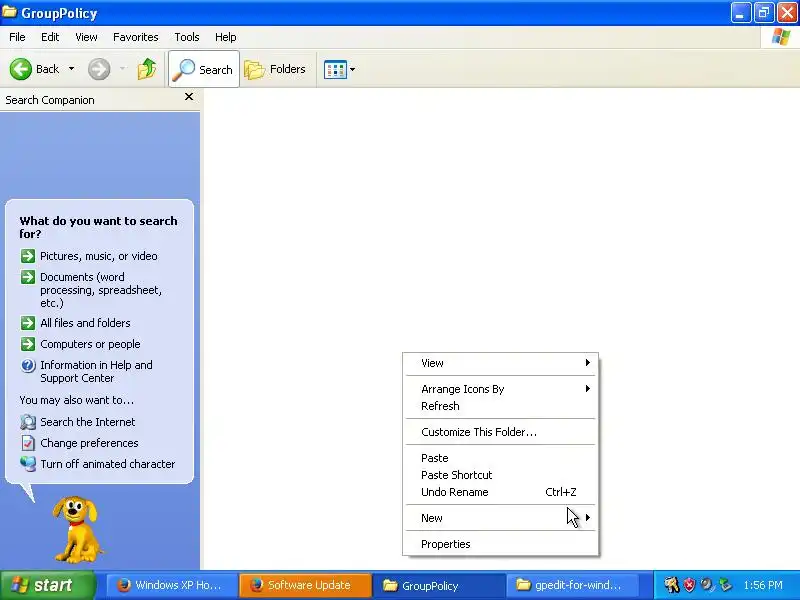Restore down the GroupPolicy window

(764, 13)
